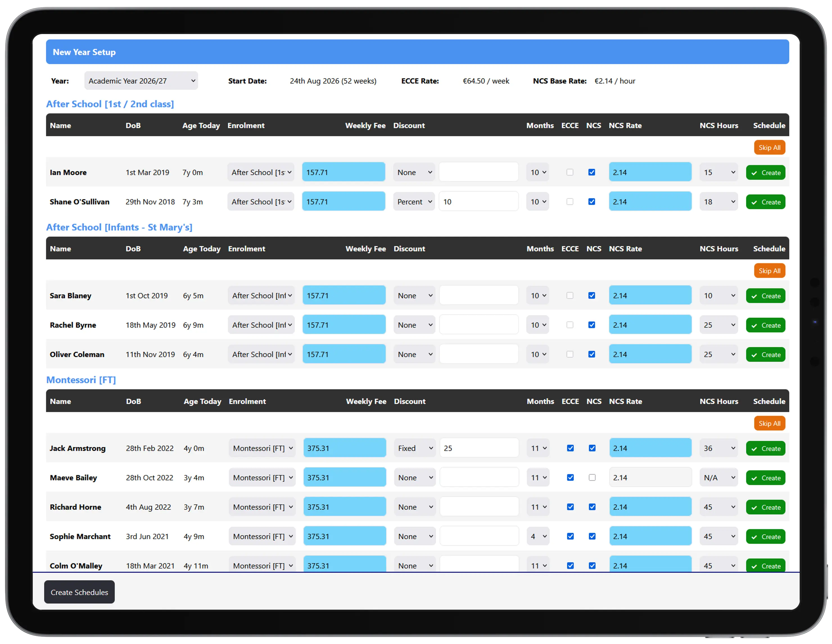The image size is (832, 644).
Task: Click Jack Armstrong's discount amount field
Action: click(479, 448)
